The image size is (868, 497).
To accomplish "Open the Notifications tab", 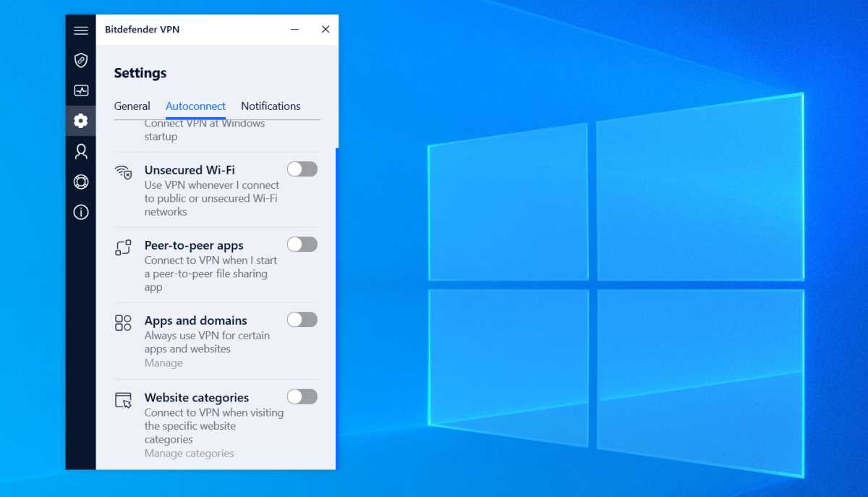I will 271,106.
